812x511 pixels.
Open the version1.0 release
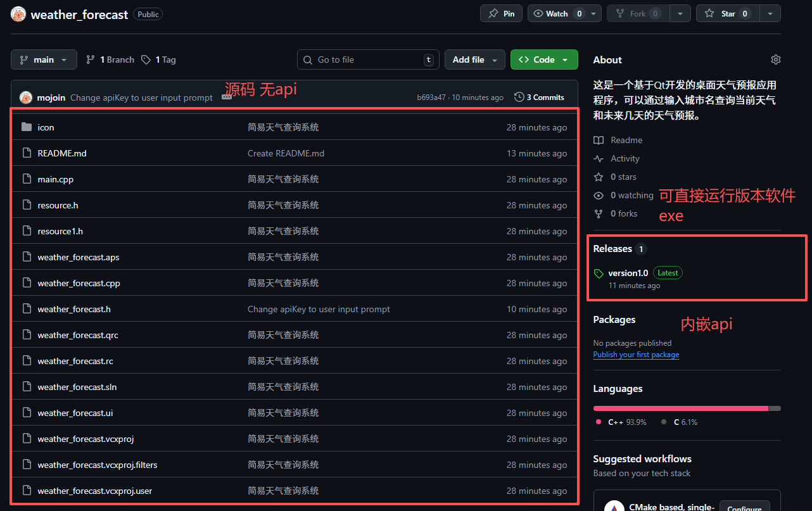click(x=628, y=273)
